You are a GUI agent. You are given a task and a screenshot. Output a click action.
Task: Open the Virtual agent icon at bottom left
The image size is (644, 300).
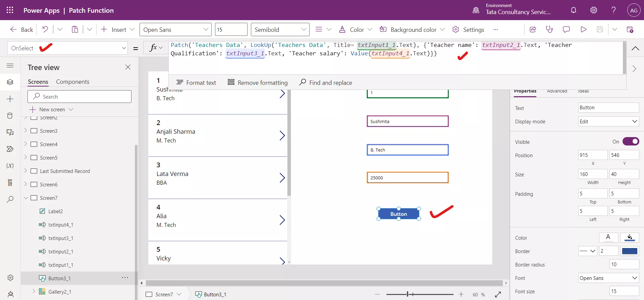click(10, 294)
